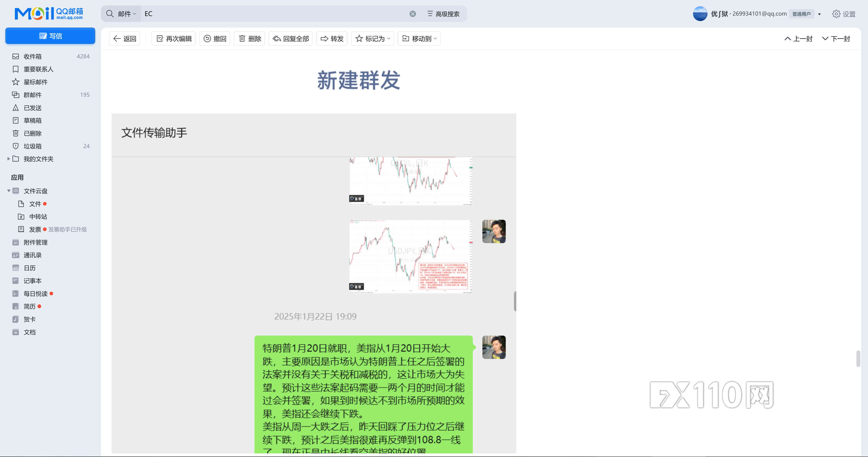Expand the 我的文件夹 folder tree
Image resolution: width=868 pixels, height=457 pixels.
(8, 159)
